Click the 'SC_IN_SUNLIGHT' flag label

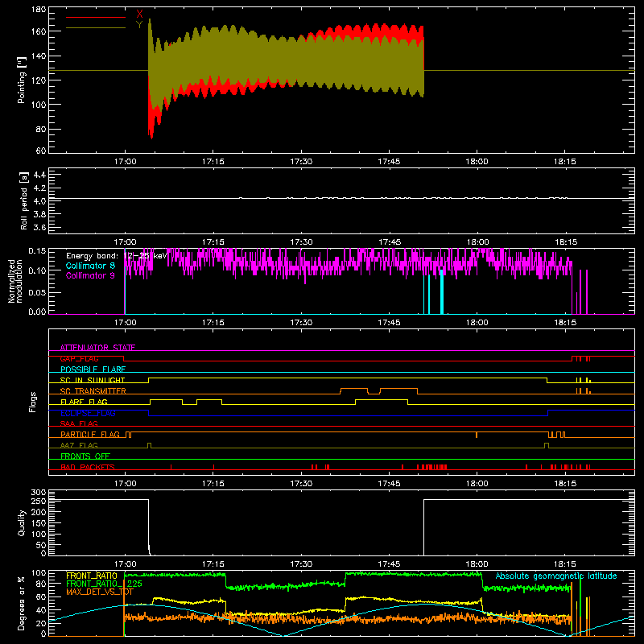click(x=93, y=380)
